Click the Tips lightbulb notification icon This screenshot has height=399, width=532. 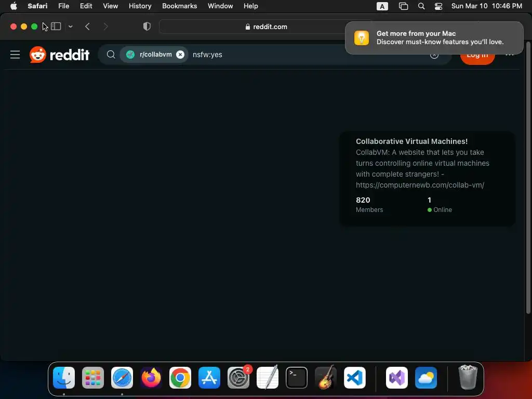pos(362,37)
